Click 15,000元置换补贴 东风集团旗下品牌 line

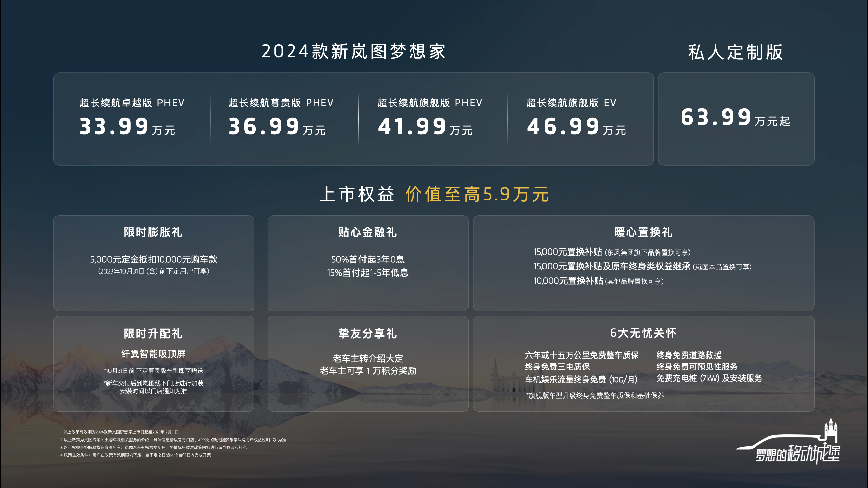click(612, 252)
